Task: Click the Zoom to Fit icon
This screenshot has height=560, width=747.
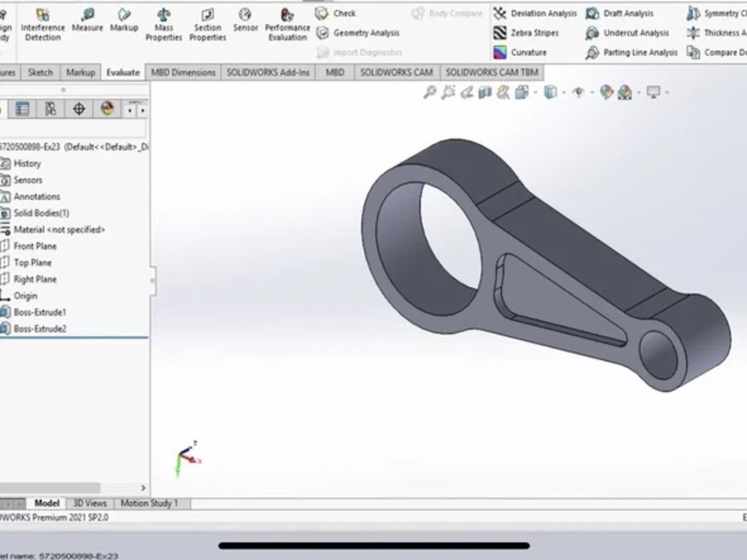Action: point(429,90)
